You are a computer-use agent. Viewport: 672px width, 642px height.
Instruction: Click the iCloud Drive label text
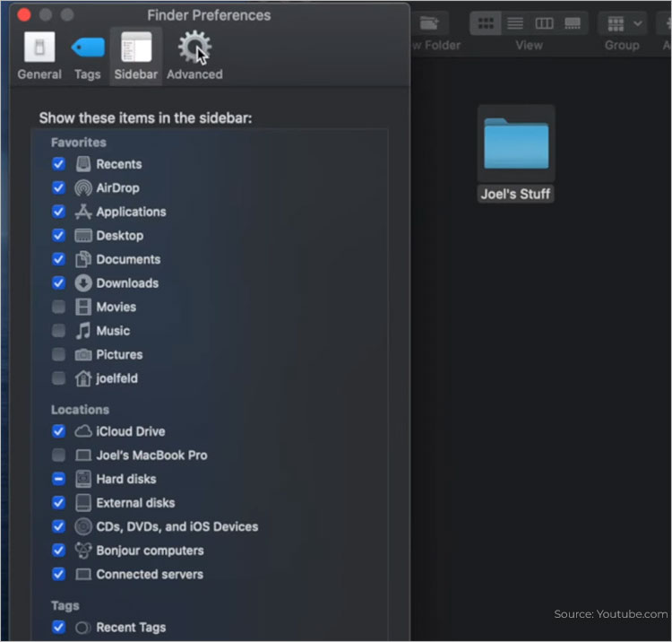tap(131, 431)
